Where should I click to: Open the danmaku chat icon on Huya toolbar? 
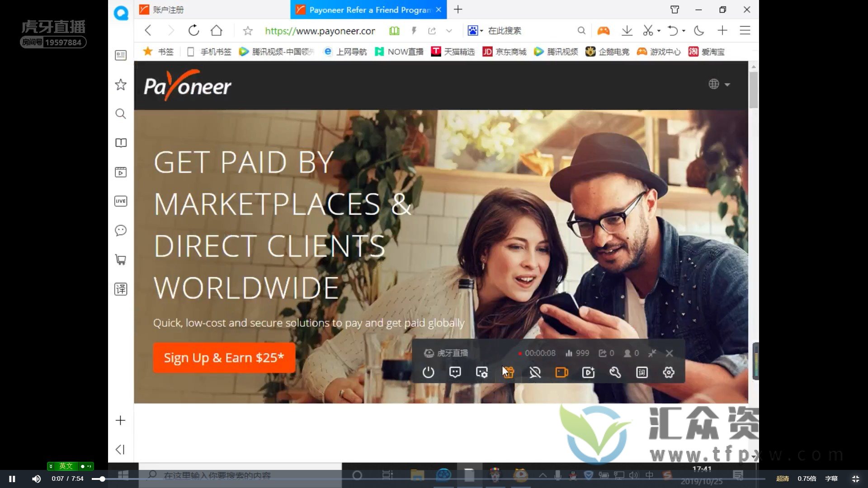[x=455, y=372]
